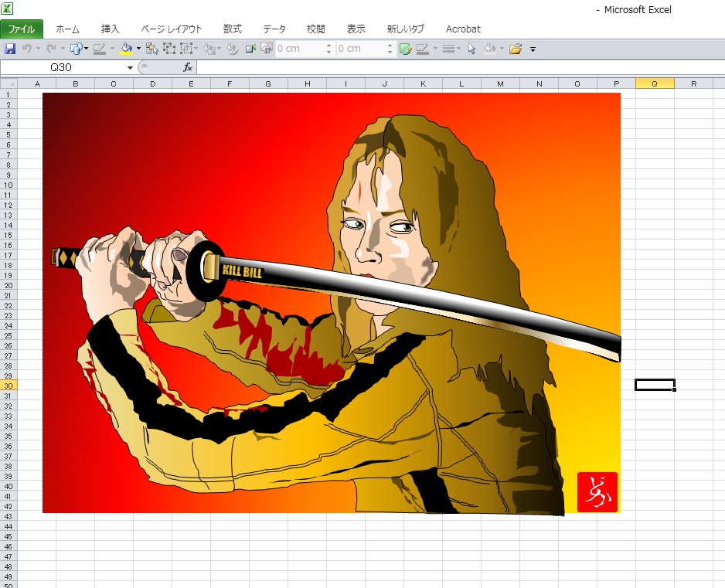Click the greyed picture crop icon
725x588 pixels.
click(267, 48)
